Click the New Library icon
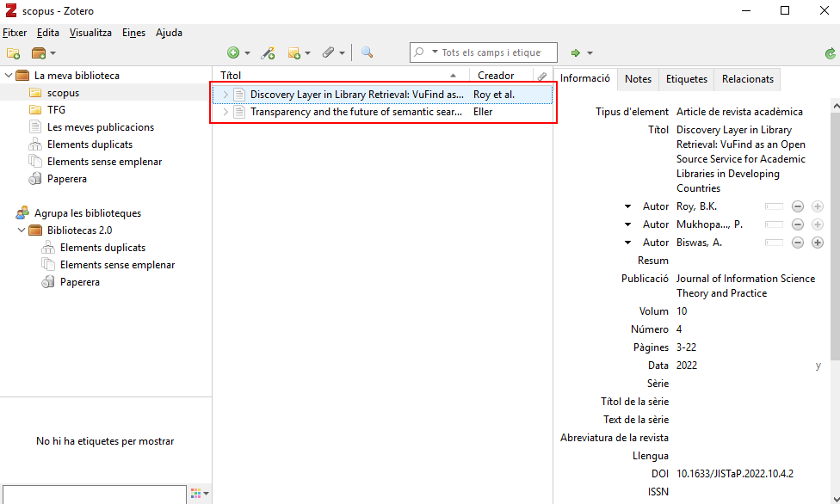 [39, 53]
